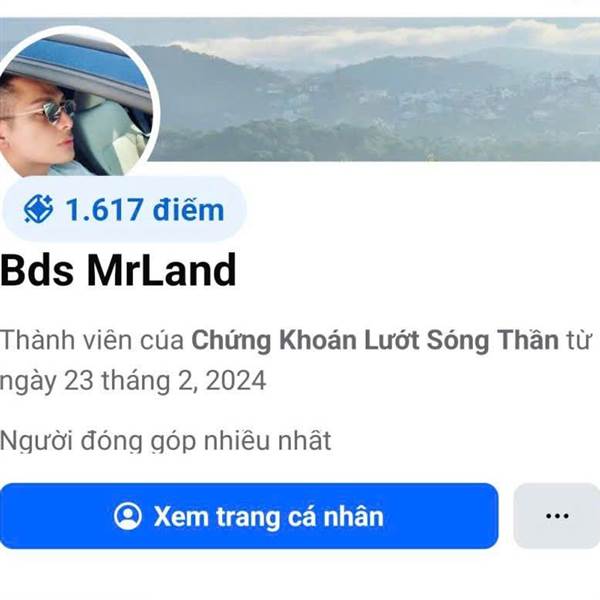Click the person icon in the profile button
Viewport: 600px width, 600px height.
pyautogui.click(x=128, y=516)
